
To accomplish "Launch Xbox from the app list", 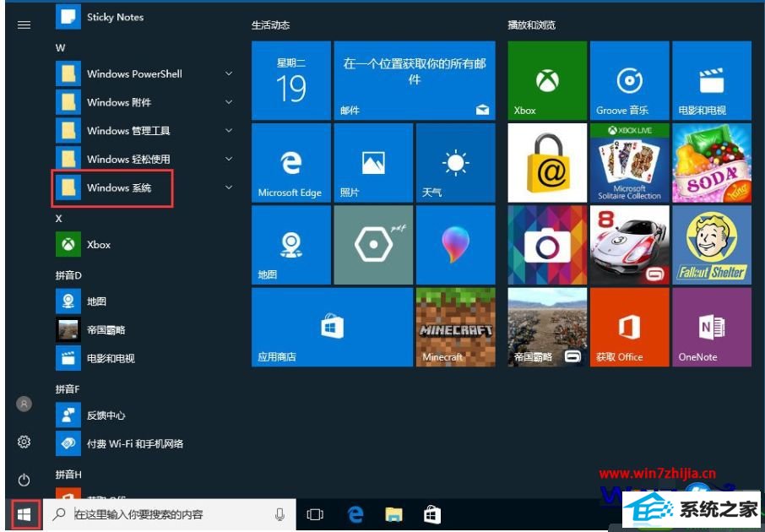I will 146,245.
